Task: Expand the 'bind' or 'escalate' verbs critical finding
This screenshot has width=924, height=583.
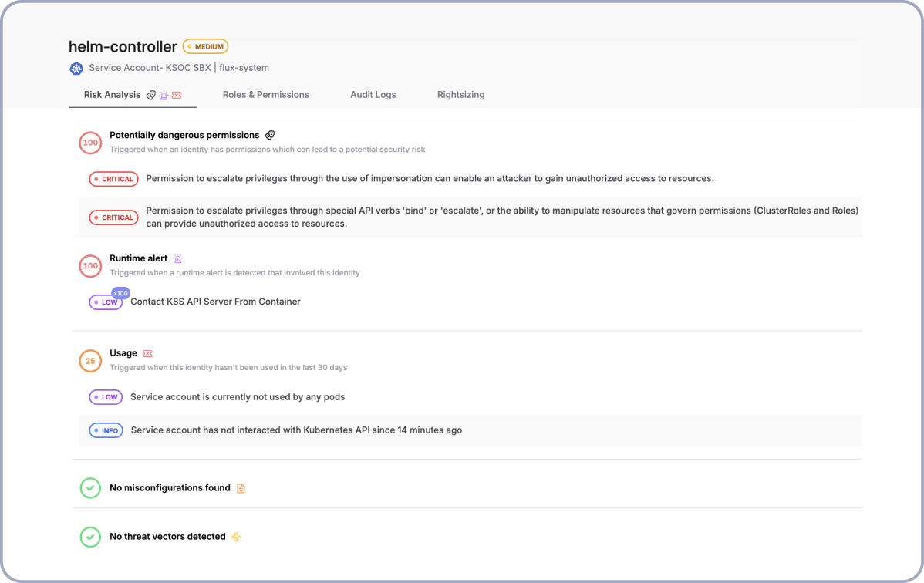Action: pyautogui.click(x=501, y=217)
